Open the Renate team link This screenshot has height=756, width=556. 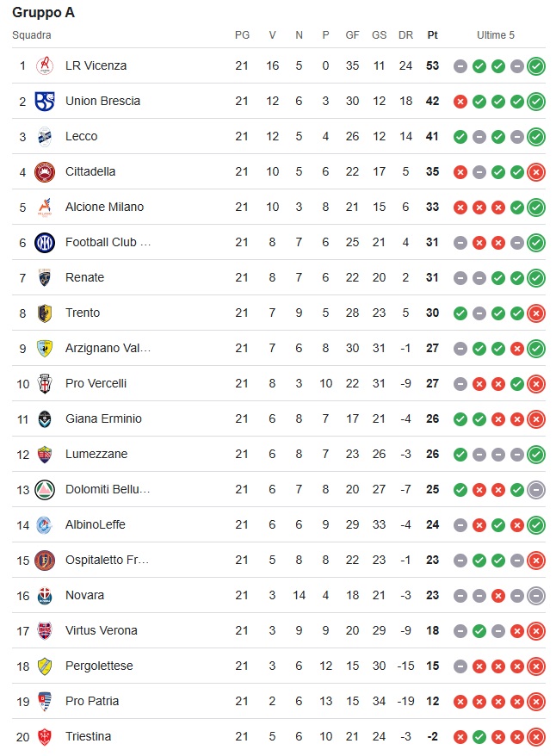pos(84,277)
